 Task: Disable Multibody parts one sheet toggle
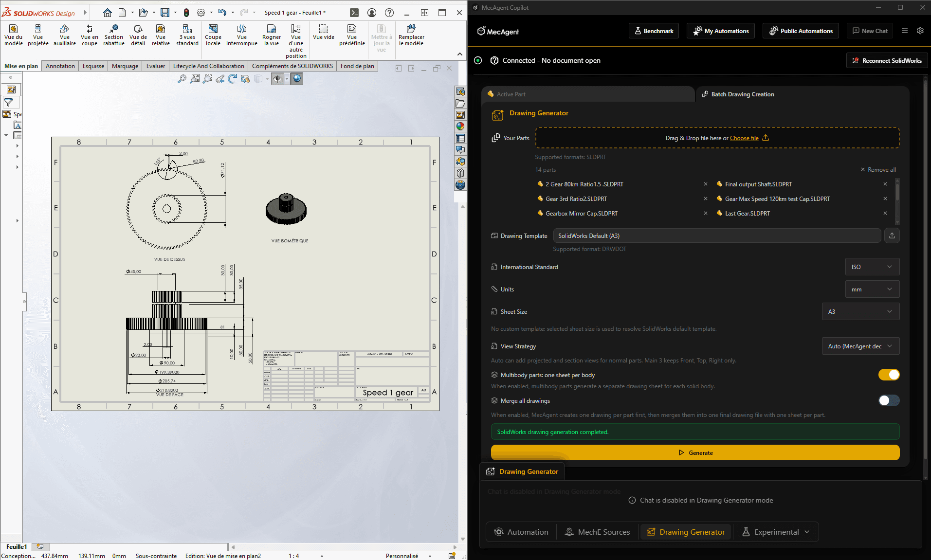[x=889, y=375]
